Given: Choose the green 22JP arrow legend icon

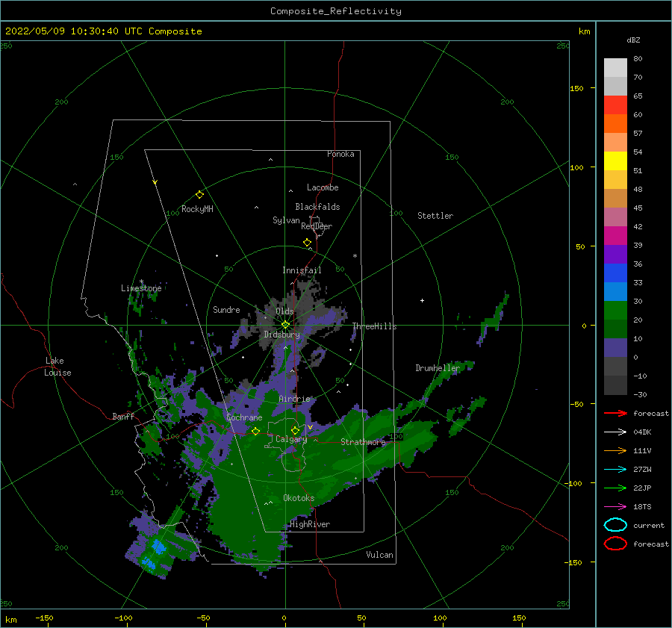Looking at the screenshot, I should point(615,488).
